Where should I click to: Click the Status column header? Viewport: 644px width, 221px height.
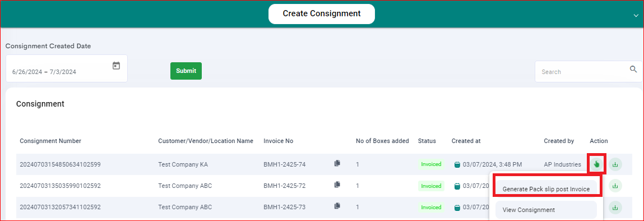[427, 141]
